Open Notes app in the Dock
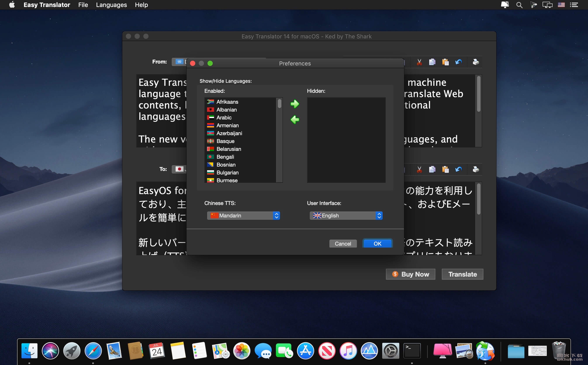Viewport: 588px width, 365px height. pos(178,351)
